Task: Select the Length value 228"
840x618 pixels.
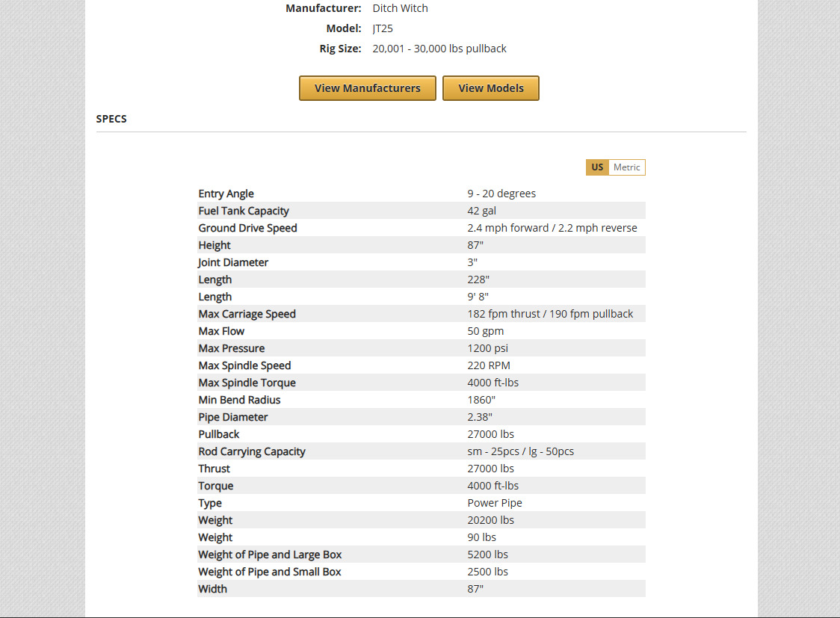Action: [x=478, y=279]
